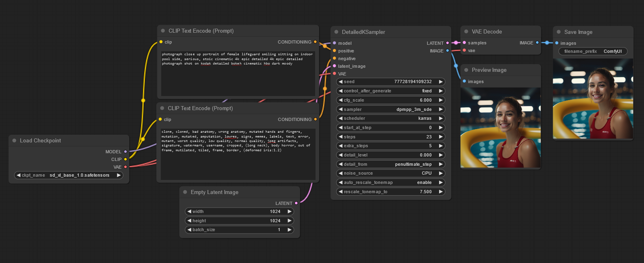The width and height of the screenshot is (644, 263).
Task: Click the LATENT output socket on Empty Latent Image
Action: [x=296, y=203]
